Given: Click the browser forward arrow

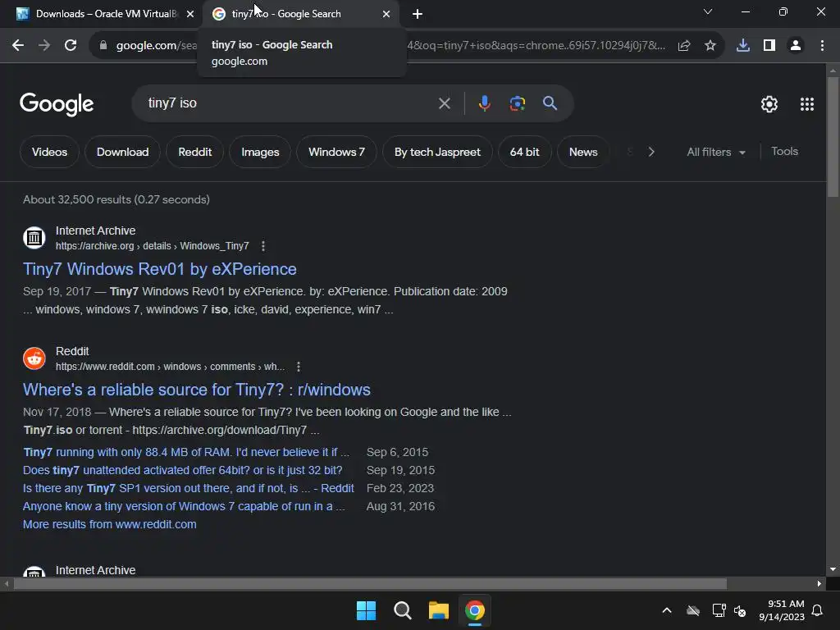Looking at the screenshot, I should [44, 46].
